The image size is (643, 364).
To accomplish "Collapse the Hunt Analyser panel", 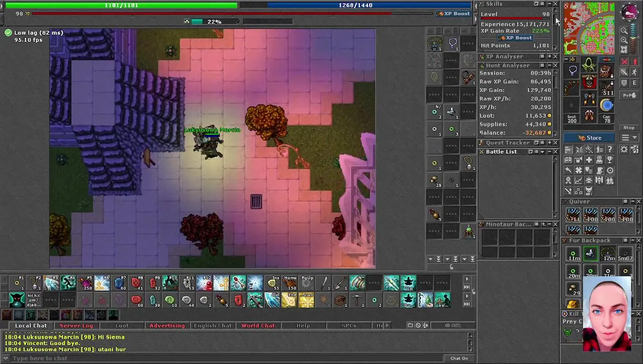I will (549, 65).
